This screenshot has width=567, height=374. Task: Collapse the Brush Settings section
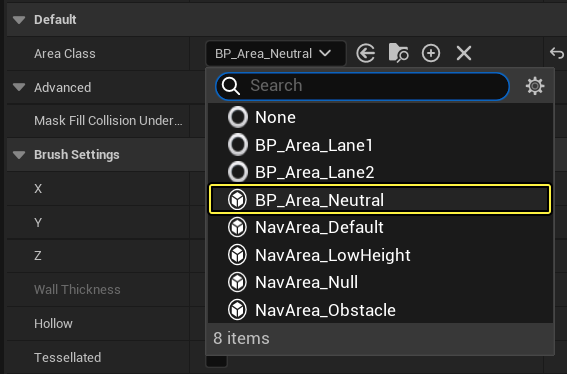point(19,155)
